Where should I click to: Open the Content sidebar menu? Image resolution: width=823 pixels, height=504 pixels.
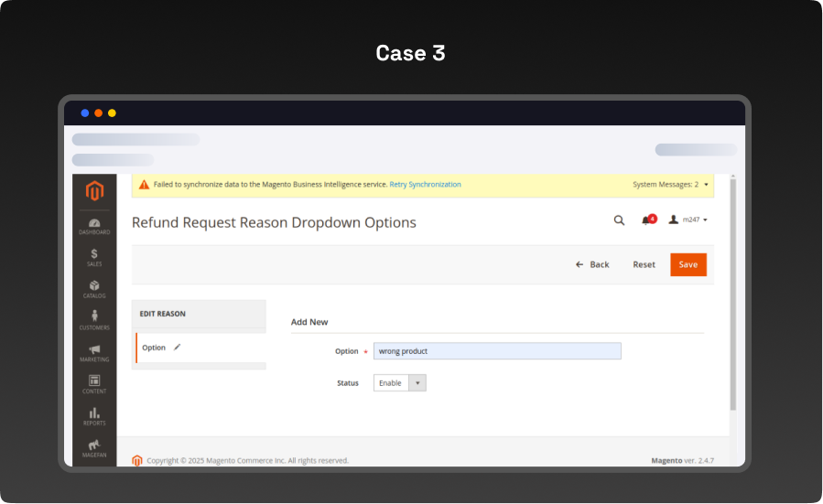(94, 384)
